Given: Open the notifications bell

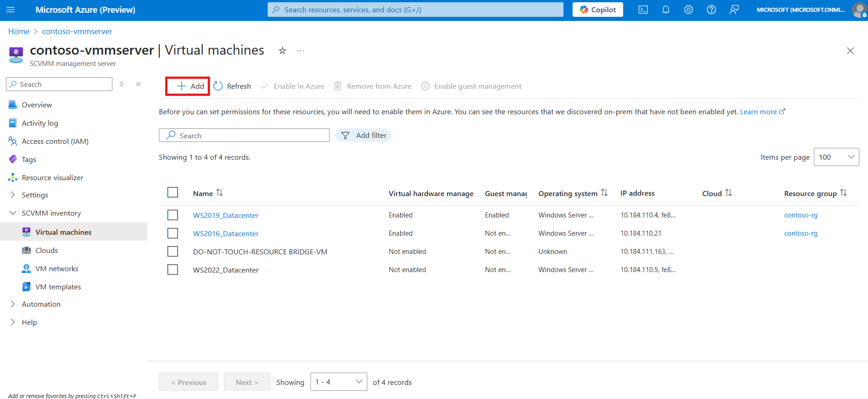Looking at the screenshot, I should point(666,10).
